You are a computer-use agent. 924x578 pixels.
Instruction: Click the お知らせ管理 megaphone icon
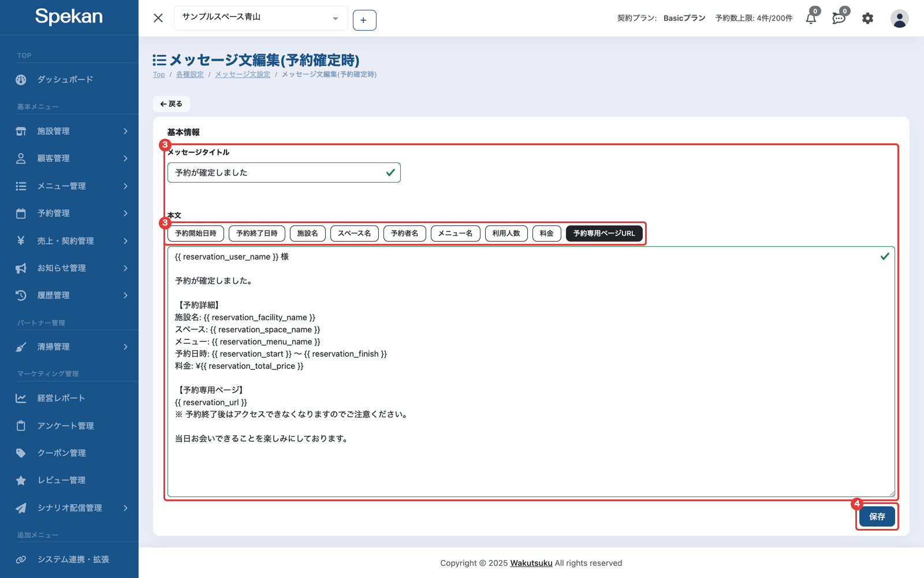tap(21, 268)
